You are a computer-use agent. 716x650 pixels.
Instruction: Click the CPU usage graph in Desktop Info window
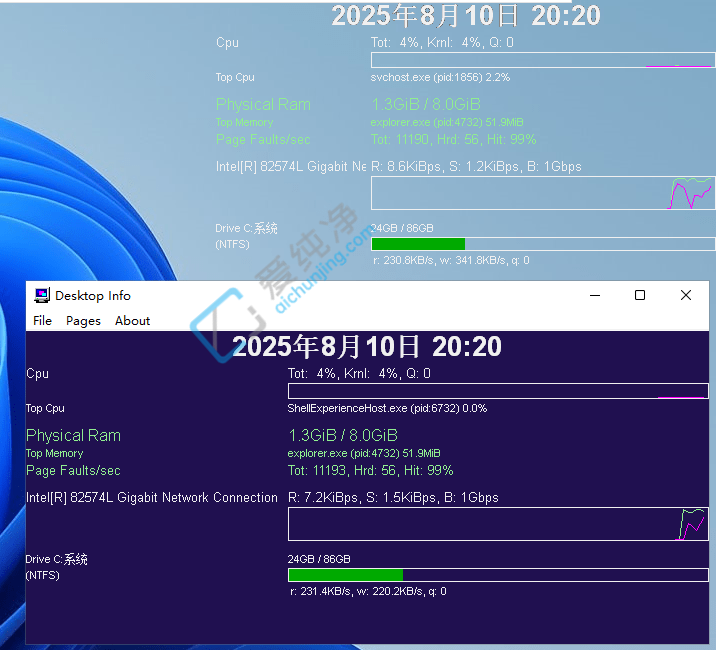(498, 391)
